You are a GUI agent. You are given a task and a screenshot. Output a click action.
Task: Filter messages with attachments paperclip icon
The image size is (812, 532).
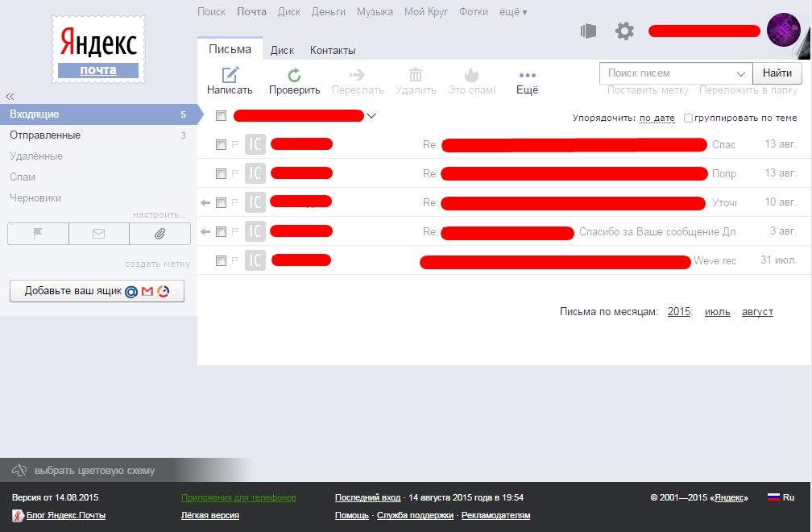(159, 234)
